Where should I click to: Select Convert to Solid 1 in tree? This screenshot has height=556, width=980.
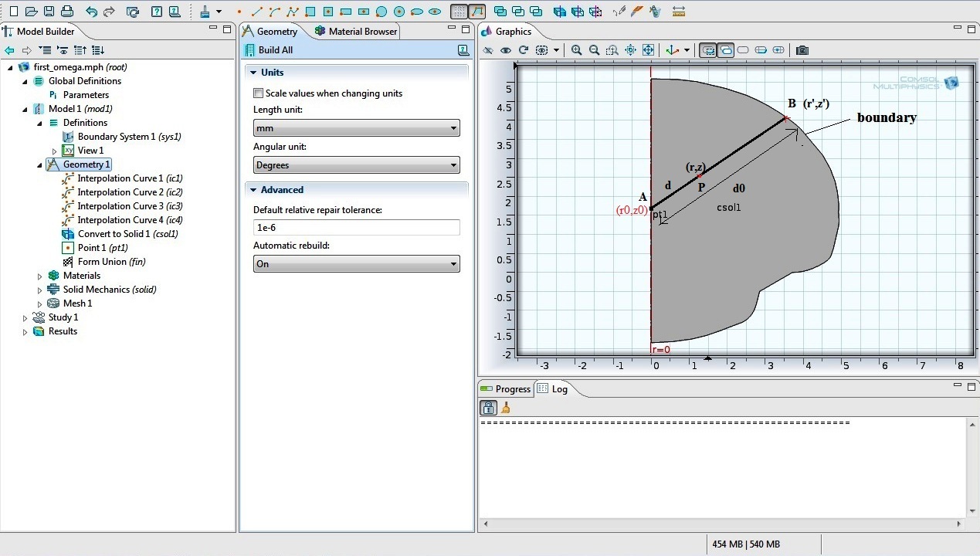[127, 234]
